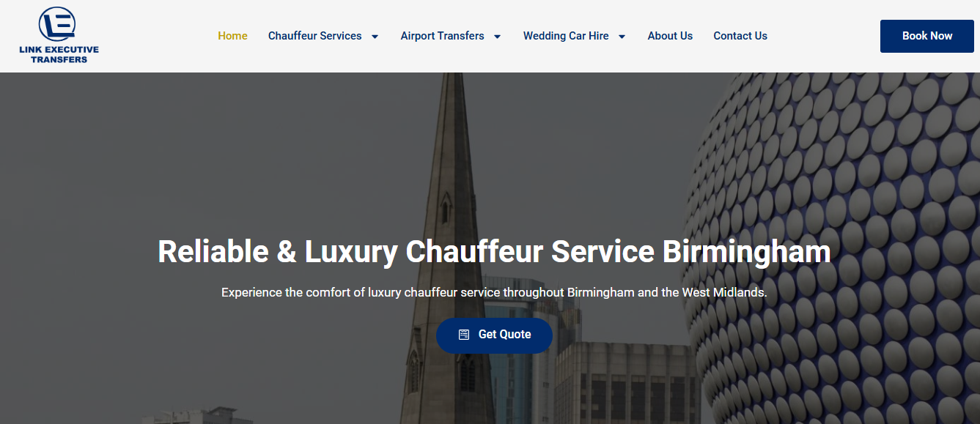Open the Airport Transfers menu label
The width and height of the screenshot is (980, 424).
click(x=443, y=36)
